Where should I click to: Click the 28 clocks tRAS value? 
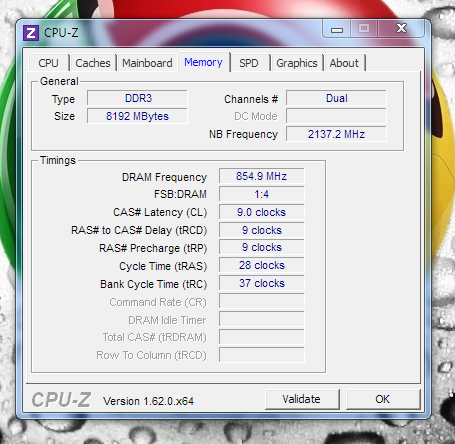click(262, 265)
